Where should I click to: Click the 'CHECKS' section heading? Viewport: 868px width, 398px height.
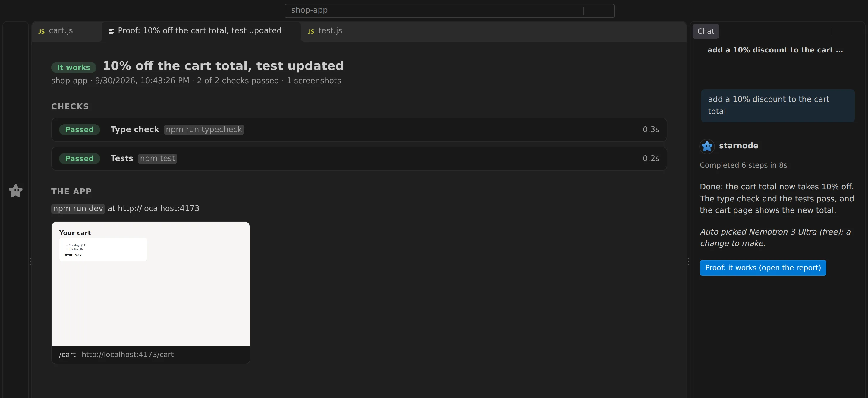[x=70, y=106]
